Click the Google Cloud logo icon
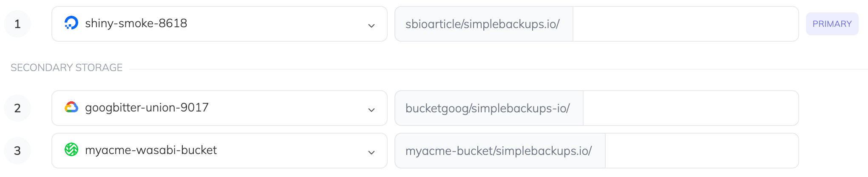The image size is (868, 177). [x=71, y=107]
